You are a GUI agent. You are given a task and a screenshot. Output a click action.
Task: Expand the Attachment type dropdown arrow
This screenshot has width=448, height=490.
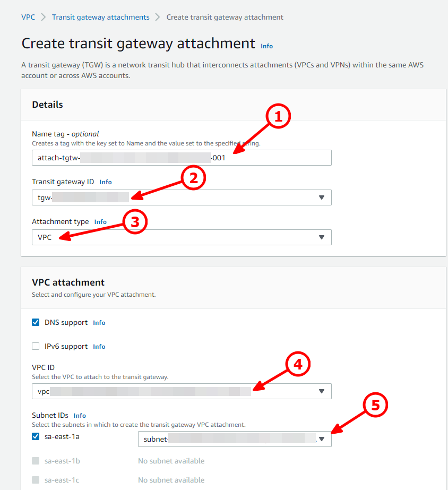[322, 237]
